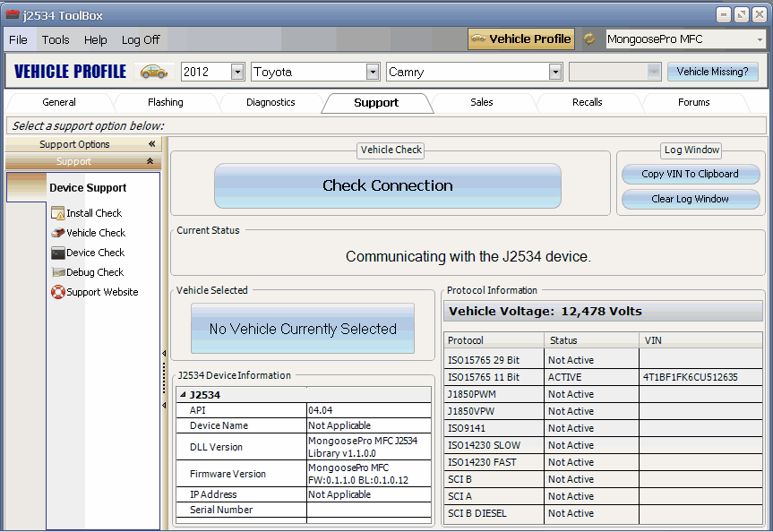Collapse the Support section header

[150, 161]
